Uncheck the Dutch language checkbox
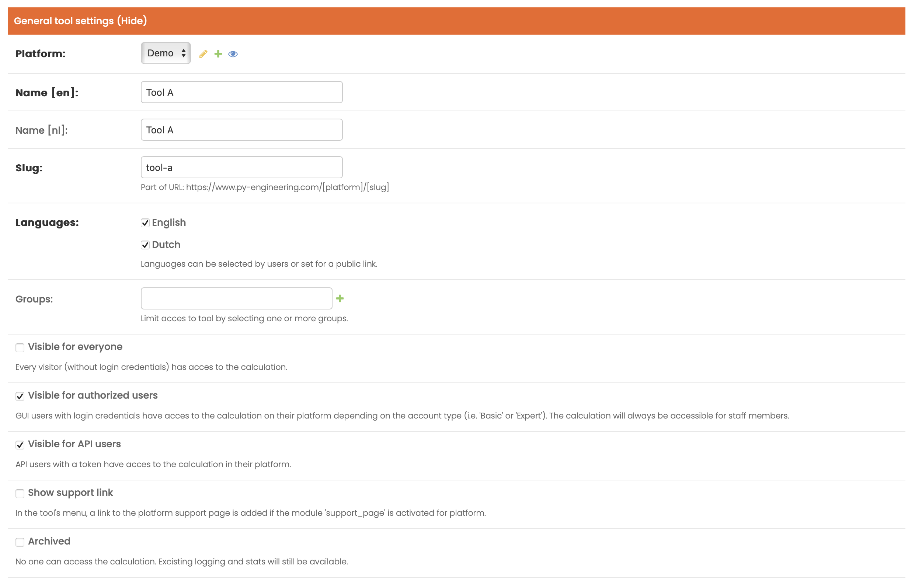 [x=145, y=245]
